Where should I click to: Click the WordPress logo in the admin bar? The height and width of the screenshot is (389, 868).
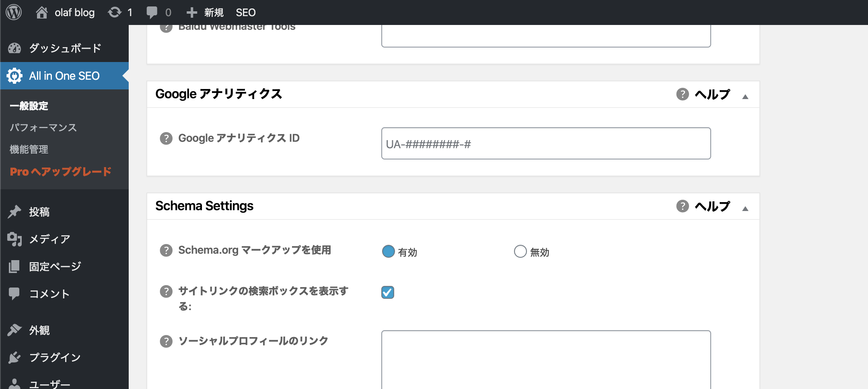pos(14,12)
